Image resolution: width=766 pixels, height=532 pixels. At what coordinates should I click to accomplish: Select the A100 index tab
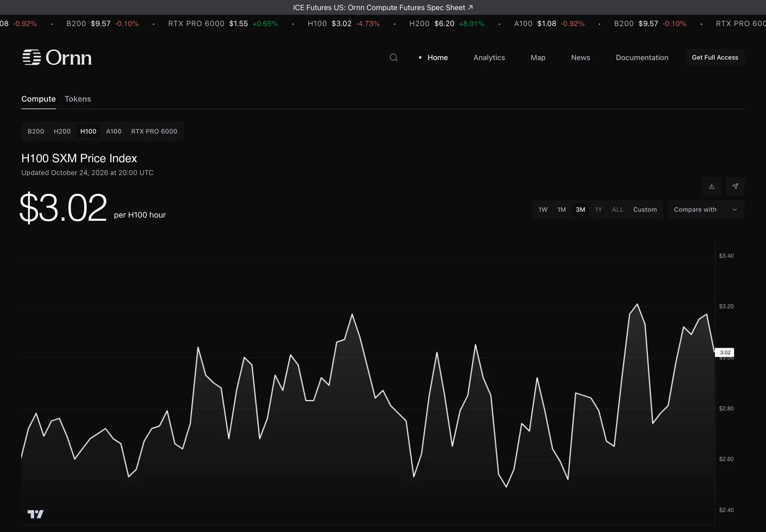tap(114, 131)
